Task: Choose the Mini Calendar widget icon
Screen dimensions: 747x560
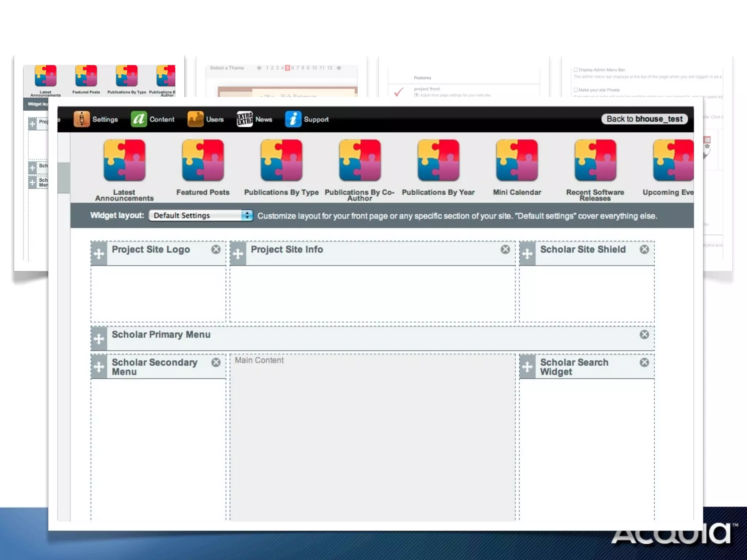Action: click(517, 160)
